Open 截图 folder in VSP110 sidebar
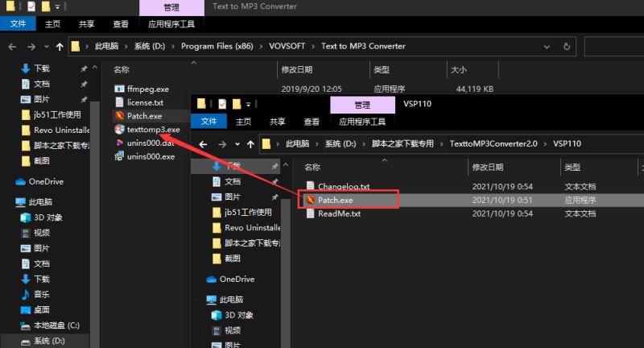 (227, 259)
